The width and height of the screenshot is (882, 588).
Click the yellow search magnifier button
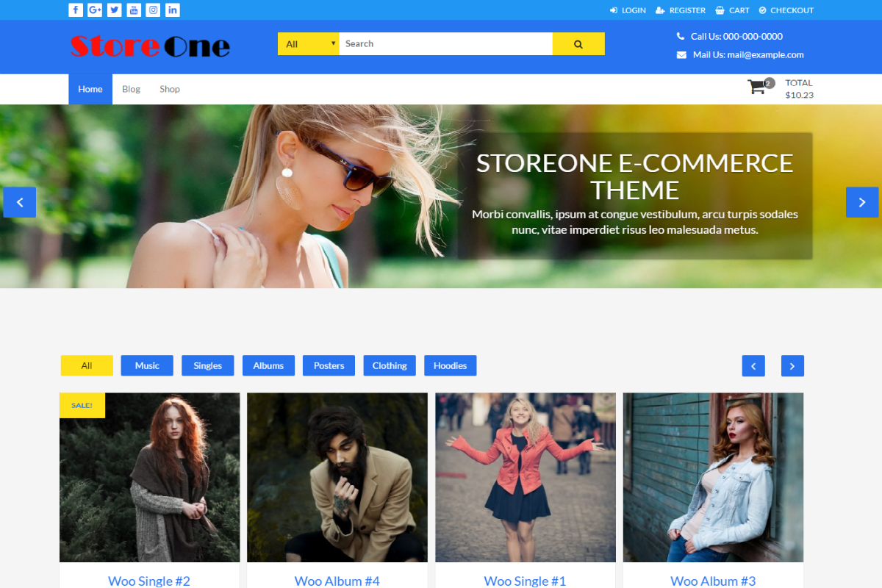tap(578, 43)
